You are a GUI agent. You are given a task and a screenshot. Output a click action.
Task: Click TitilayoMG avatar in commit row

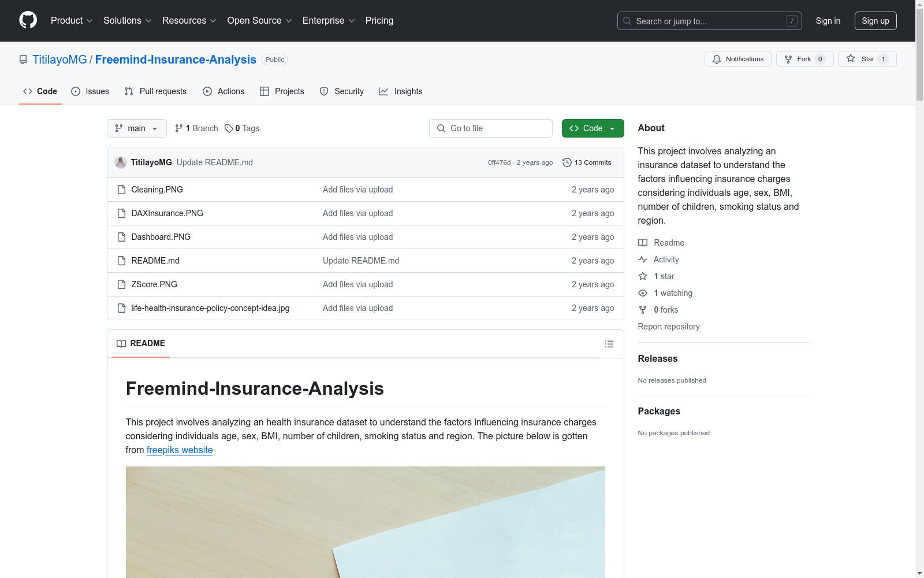coord(121,162)
